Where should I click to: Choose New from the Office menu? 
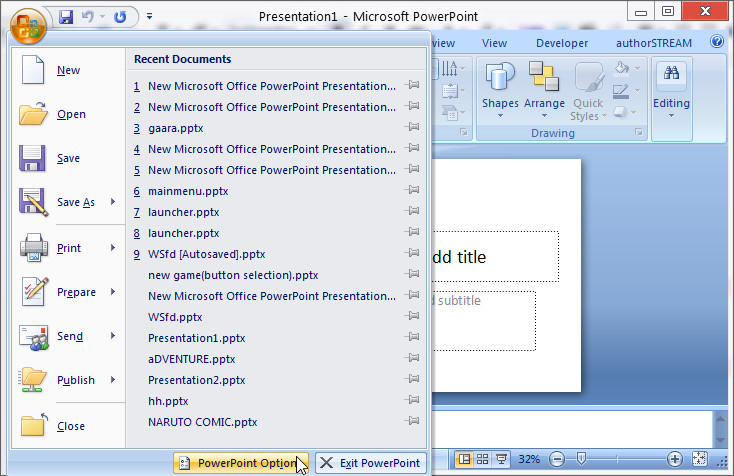click(68, 70)
